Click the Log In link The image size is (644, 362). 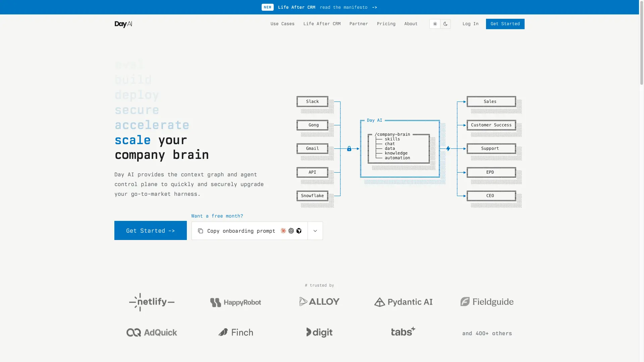coord(470,24)
